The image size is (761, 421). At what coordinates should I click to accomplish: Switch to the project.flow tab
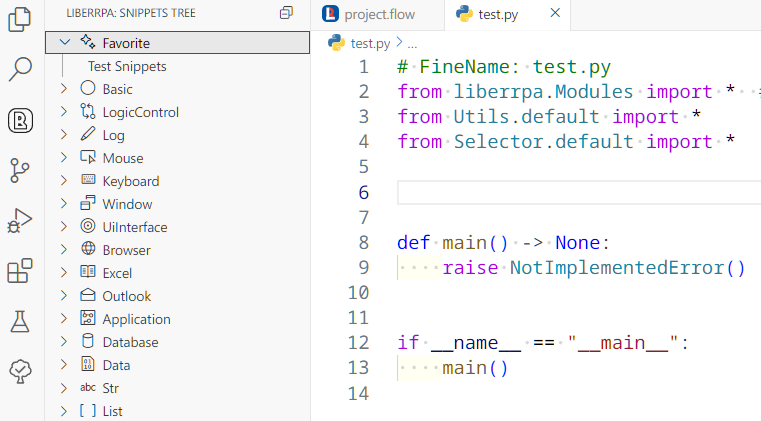point(378,15)
